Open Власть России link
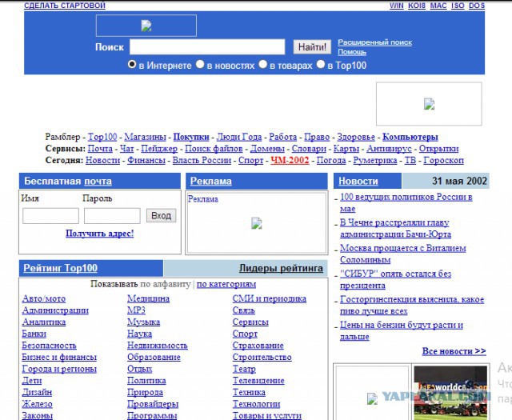The image size is (512, 420). click(202, 160)
